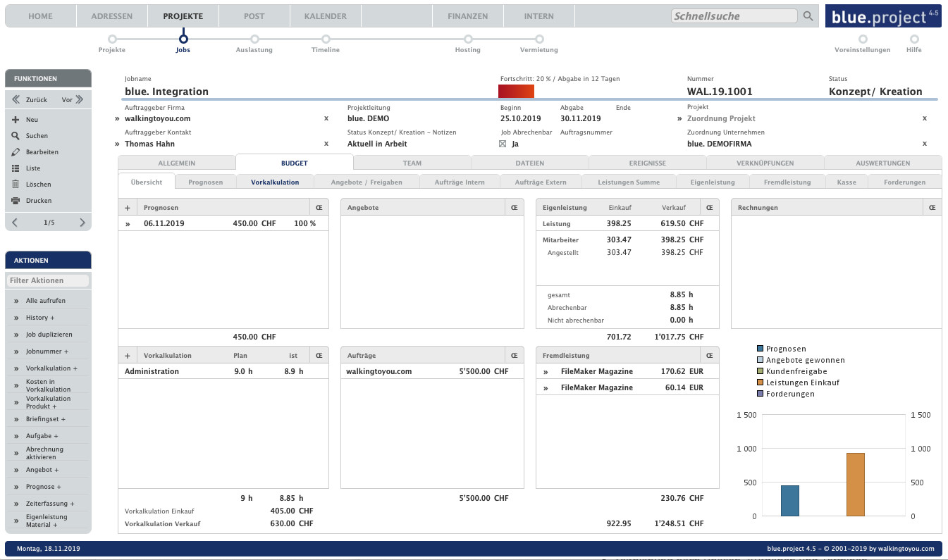Select the Bearbeiten pencil icon
This screenshot has width=948, height=560.
[x=16, y=152]
